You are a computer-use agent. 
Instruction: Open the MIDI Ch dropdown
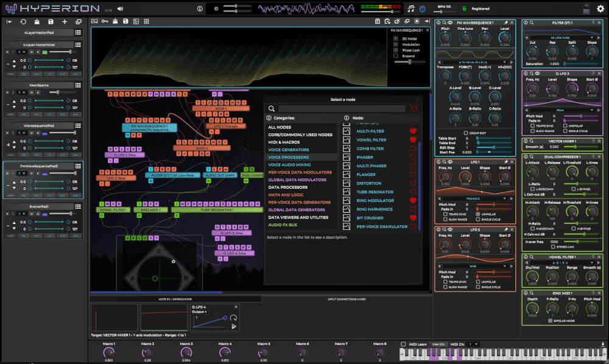pyautogui.click(x=473, y=345)
